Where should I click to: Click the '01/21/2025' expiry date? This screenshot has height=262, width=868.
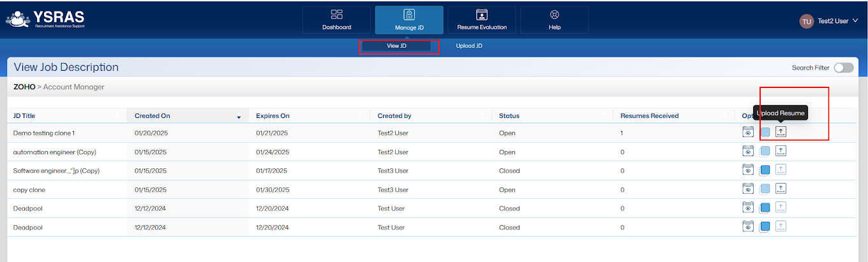[x=272, y=133]
